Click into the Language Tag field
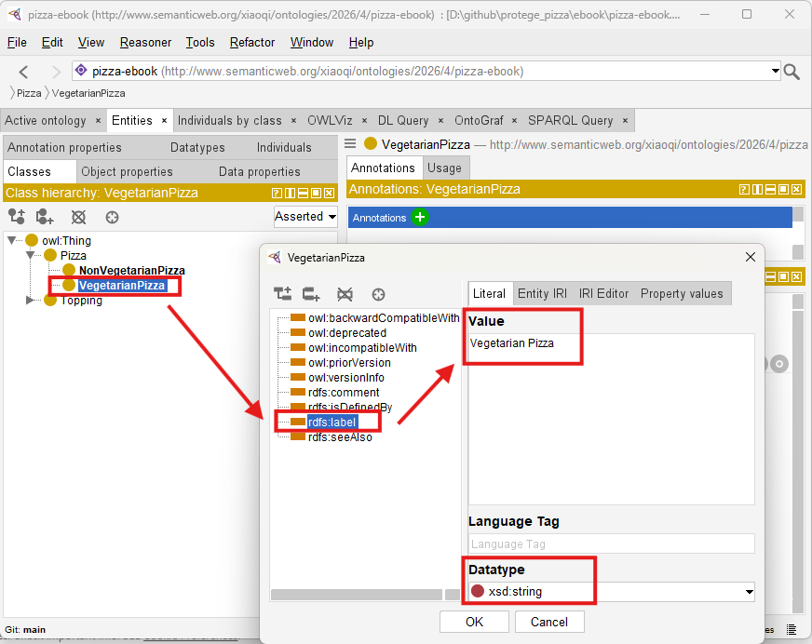 [x=611, y=543]
